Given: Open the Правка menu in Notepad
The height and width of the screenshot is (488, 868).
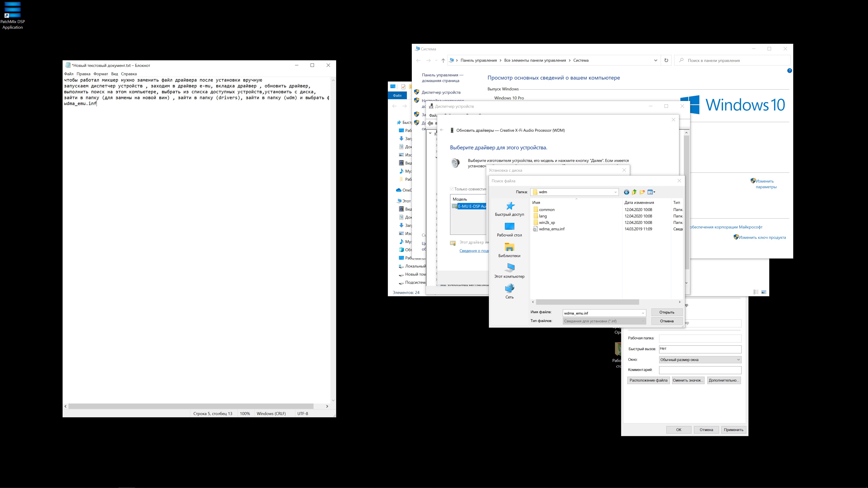Looking at the screenshot, I should [83, 74].
